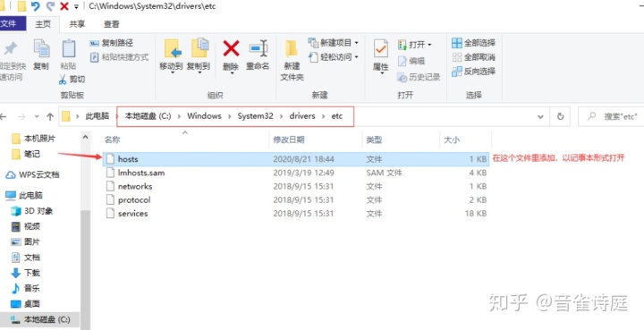
Task: Click the 粘贴 paste icon
Action: point(69,48)
